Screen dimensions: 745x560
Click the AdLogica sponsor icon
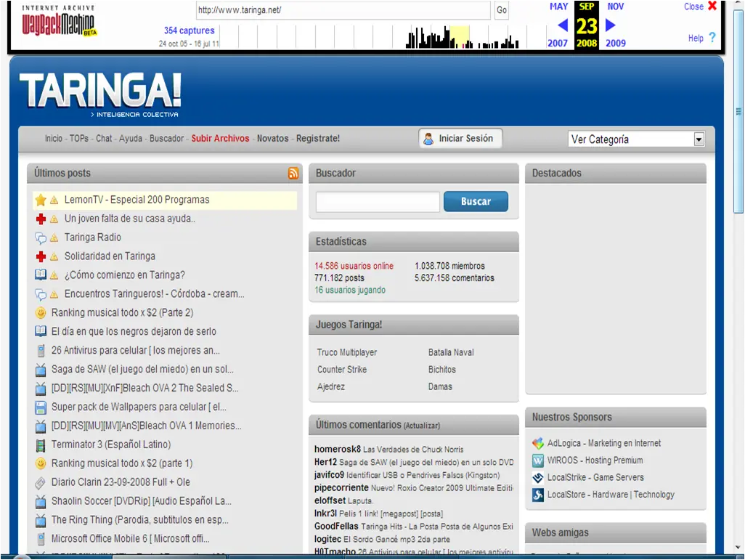click(x=538, y=443)
